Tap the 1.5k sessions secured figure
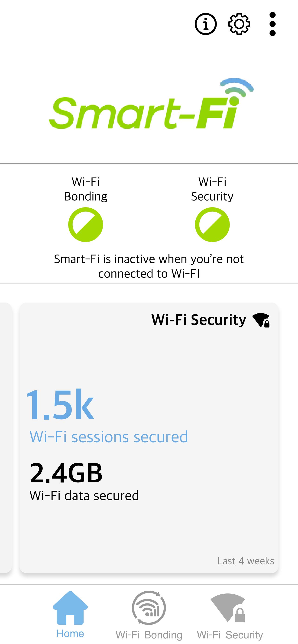This screenshot has height=644, width=298. pos(60,404)
